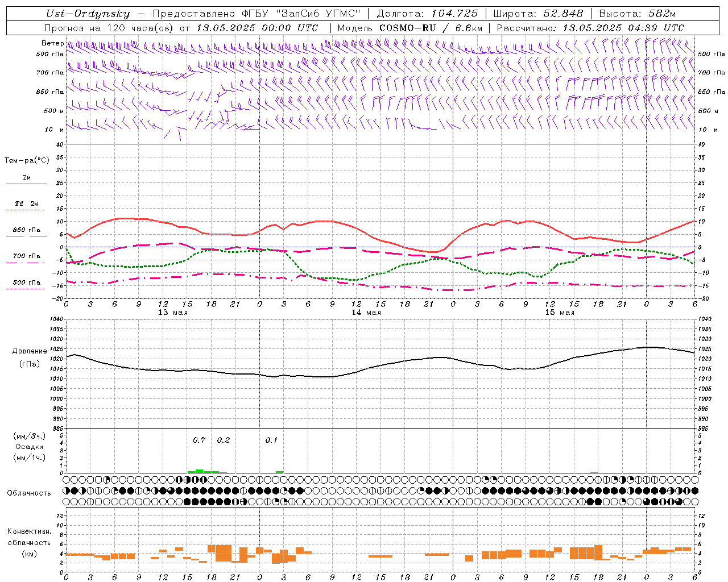Click the Долгота: 104.725 value
Image resolution: width=728 pixels, height=582 pixels.
point(427,14)
